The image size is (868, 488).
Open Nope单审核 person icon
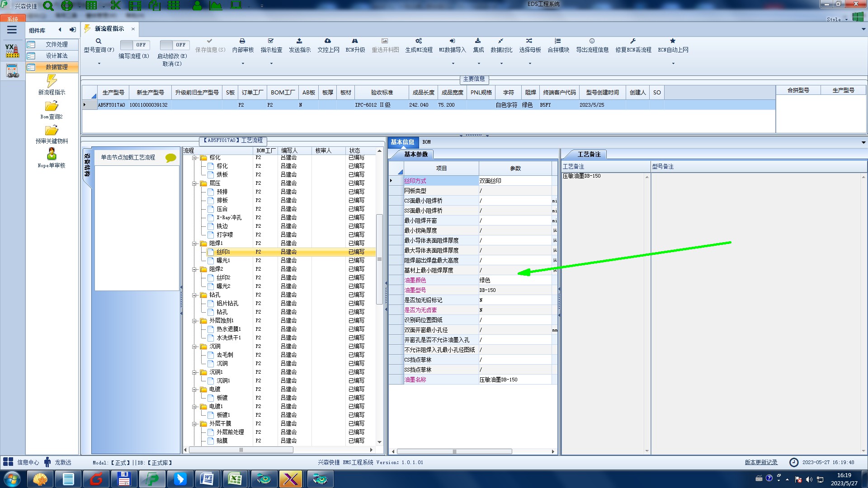[52, 154]
